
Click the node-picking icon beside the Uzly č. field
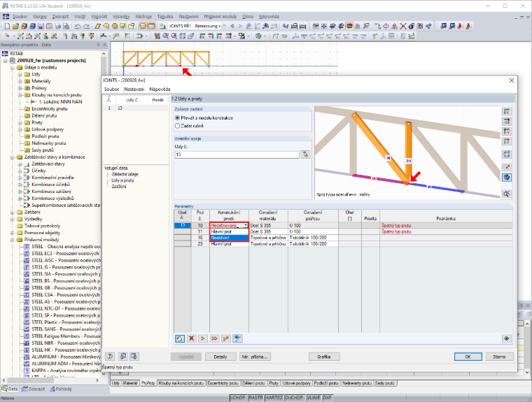pos(305,155)
